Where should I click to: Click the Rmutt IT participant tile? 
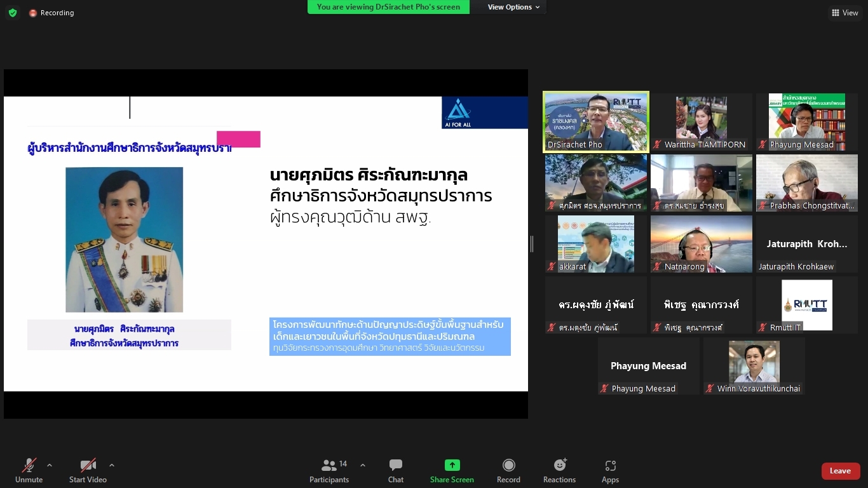click(806, 305)
